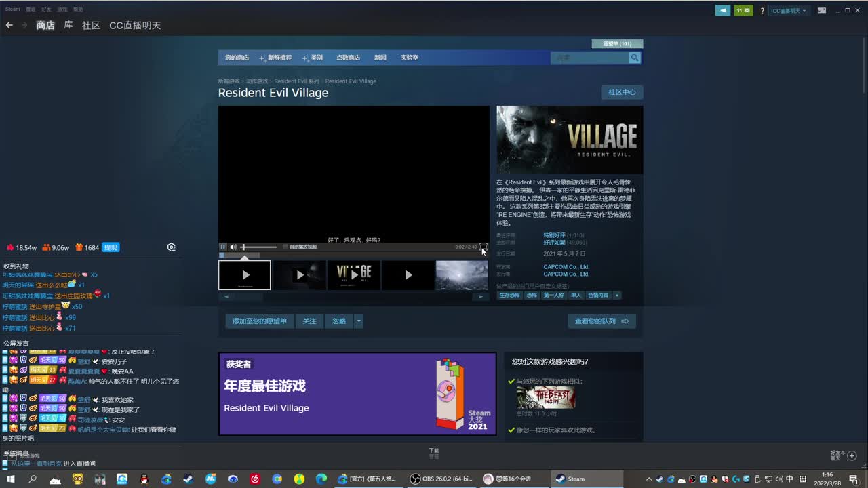Select the VILLAGE logo trailer thumbnail
Viewport: 868px width, 488px height.
tap(353, 275)
